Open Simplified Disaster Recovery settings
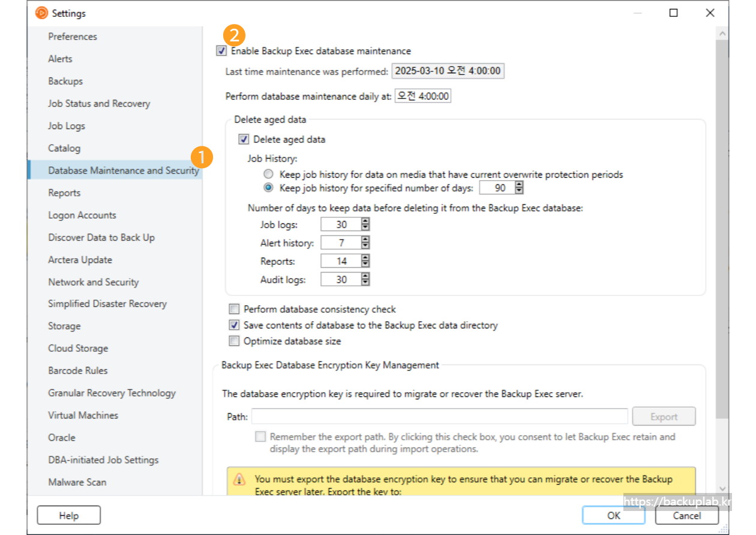The height and width of the screenshot is (535, 756). [107, 304]
